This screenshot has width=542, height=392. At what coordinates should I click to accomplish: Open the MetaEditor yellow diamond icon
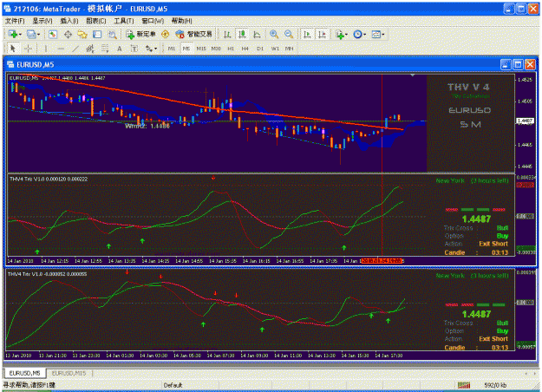point(166,34)
